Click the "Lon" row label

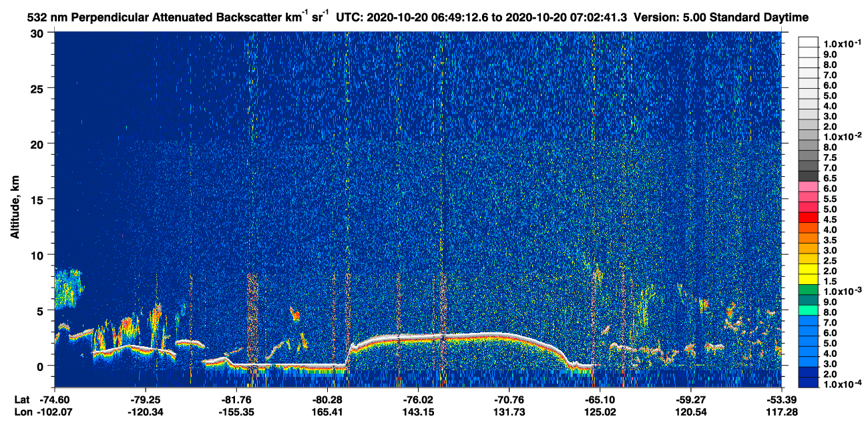[x=23, y=412]
